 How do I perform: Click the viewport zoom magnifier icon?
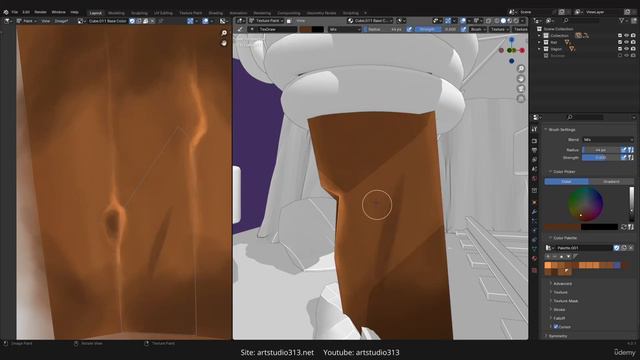point(521,68)
